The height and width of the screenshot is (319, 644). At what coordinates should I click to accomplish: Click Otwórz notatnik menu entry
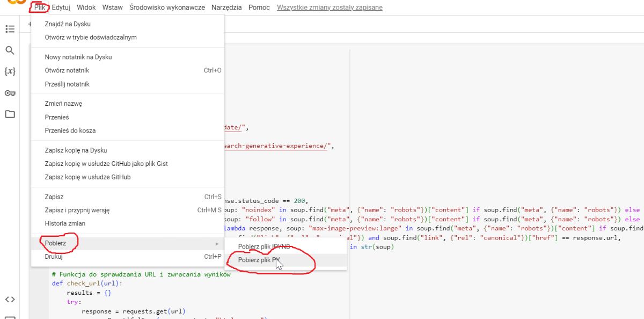pos(67,70)
